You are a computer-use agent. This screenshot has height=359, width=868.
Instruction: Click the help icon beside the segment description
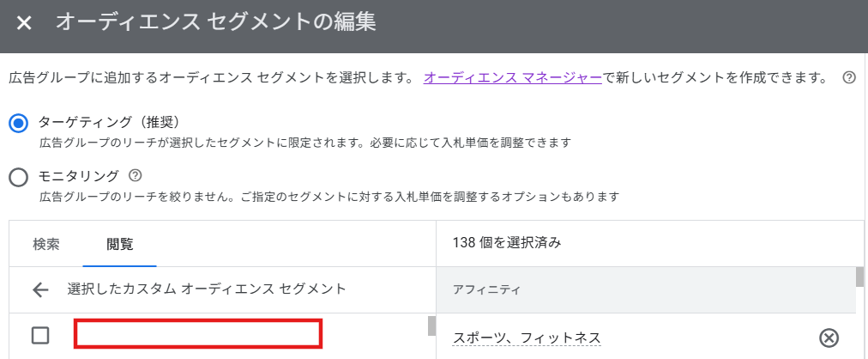pos(849,77)
